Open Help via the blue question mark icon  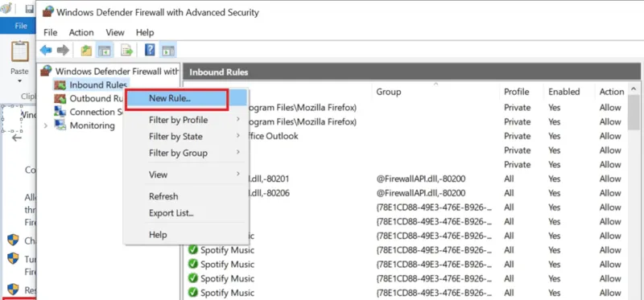click(150, 51)
